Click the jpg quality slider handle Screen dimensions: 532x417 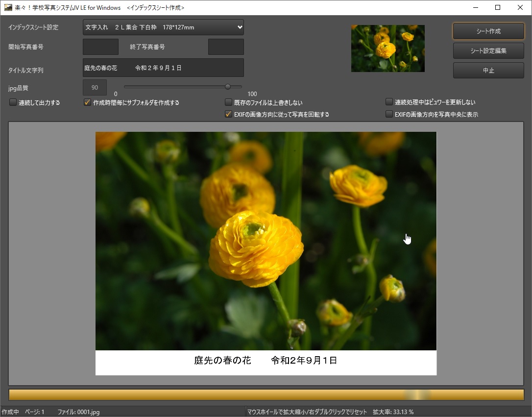[x=228, y=87]
